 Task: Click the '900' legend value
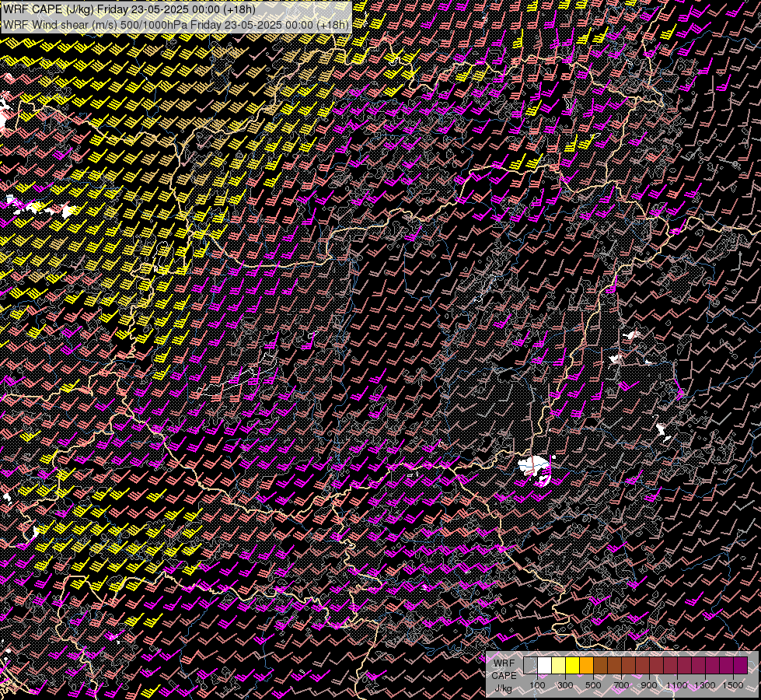(x=649, y=685)
